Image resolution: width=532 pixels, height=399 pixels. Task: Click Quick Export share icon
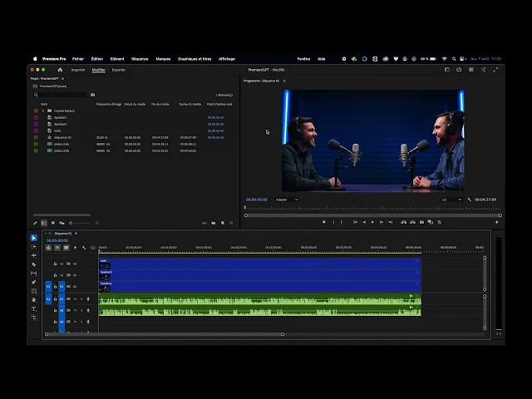[x=459, y=70]
